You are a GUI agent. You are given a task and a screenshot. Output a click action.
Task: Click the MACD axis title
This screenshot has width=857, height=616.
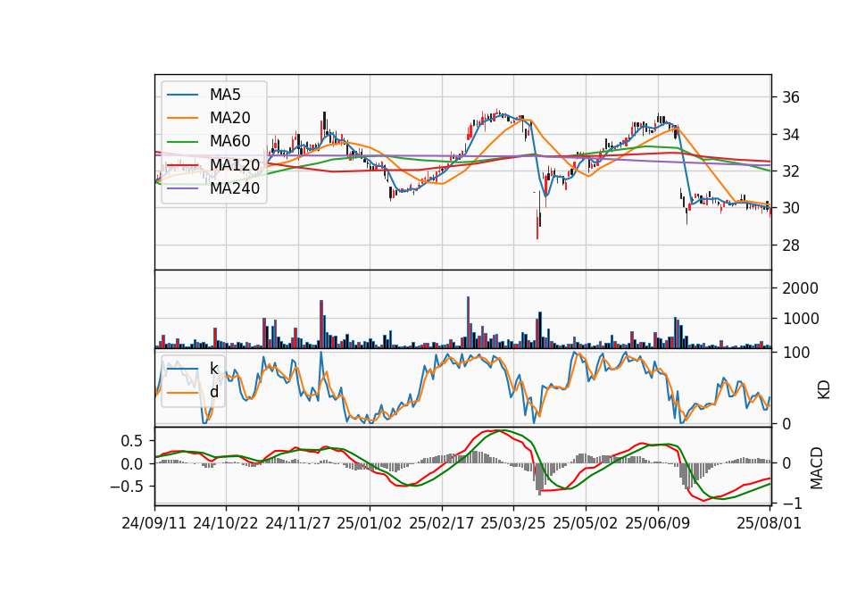817,468
